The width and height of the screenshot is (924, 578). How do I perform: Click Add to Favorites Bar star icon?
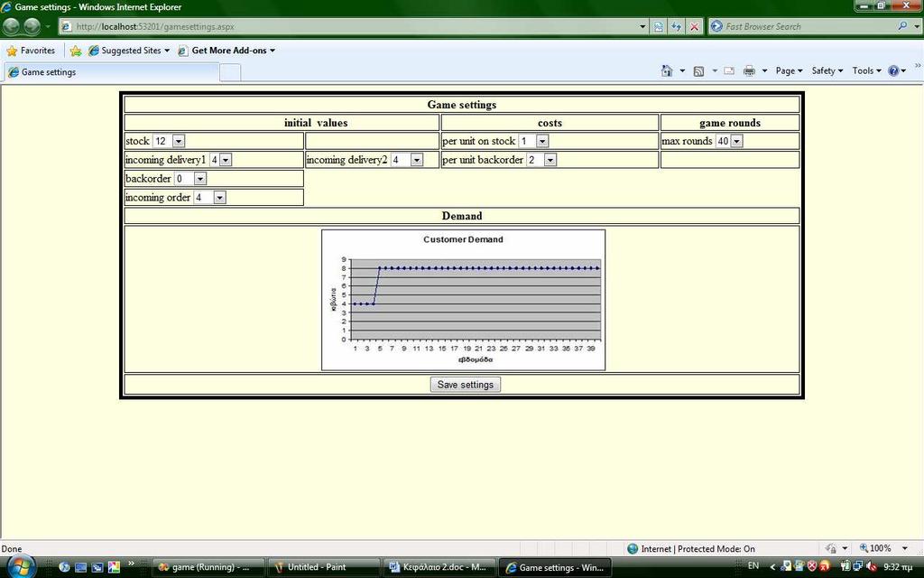(76, 51)
